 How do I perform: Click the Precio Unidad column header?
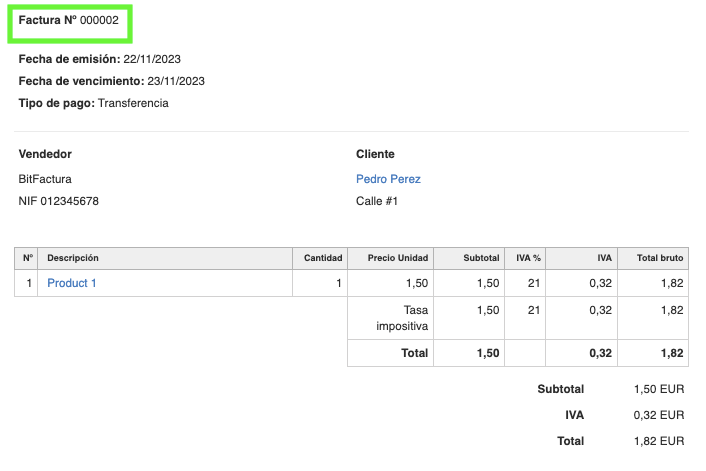[398, 258]
